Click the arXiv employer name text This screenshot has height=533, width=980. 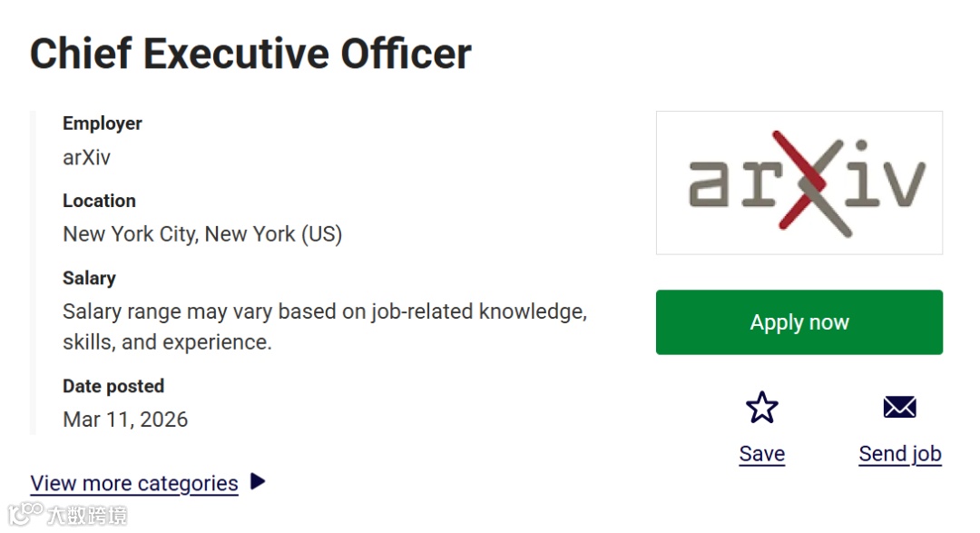pos(86,157)
